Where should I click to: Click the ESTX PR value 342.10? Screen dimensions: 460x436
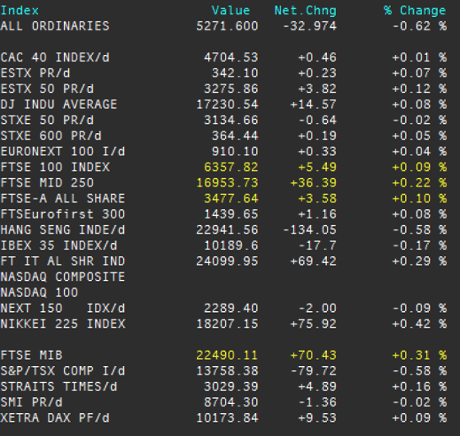[x=235, y=73]
